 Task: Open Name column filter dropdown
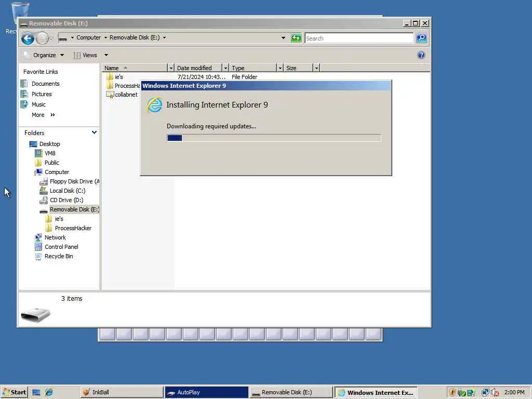click(x=170, y=68)
